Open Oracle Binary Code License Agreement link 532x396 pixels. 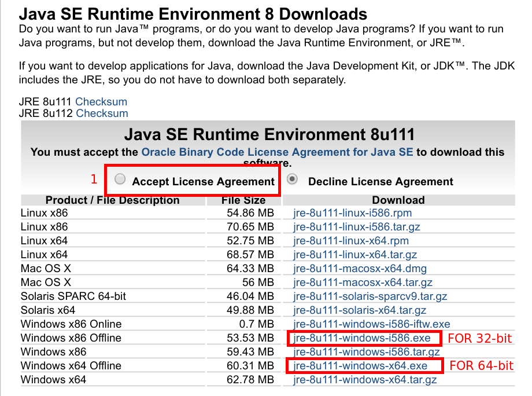point(277,152)
